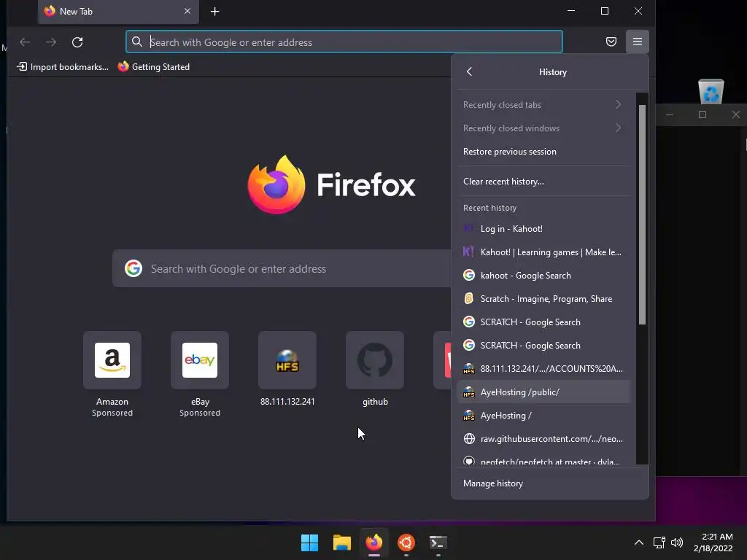
Task: Click the network tray icon
Action: pos(659,542)
